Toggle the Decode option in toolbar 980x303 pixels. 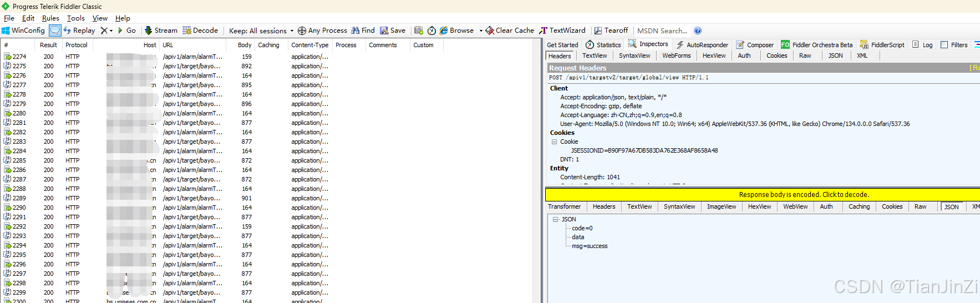tap(200, 31)
